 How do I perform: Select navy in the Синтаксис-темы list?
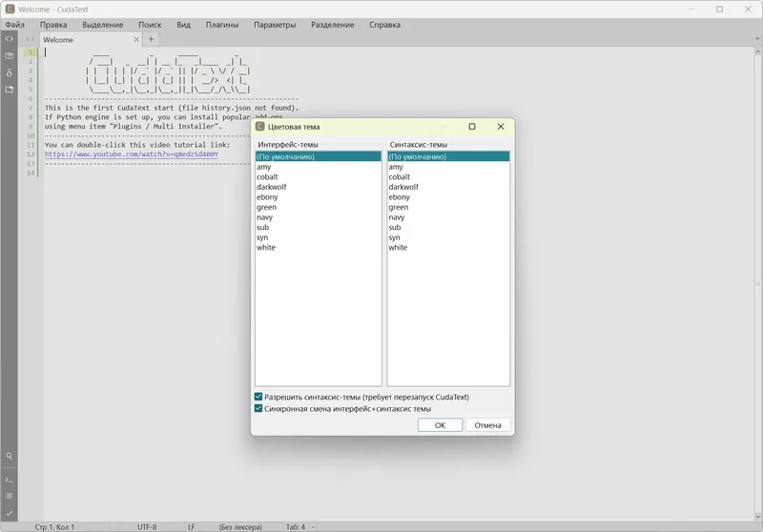pyautogui.click(x=448, y=217)
